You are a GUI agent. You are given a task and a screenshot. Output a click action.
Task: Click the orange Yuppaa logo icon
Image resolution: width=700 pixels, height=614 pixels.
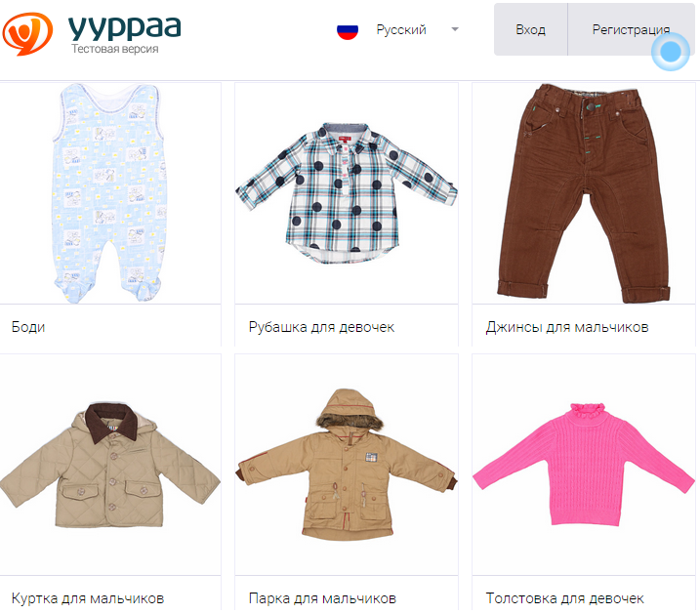pos(27,33)
